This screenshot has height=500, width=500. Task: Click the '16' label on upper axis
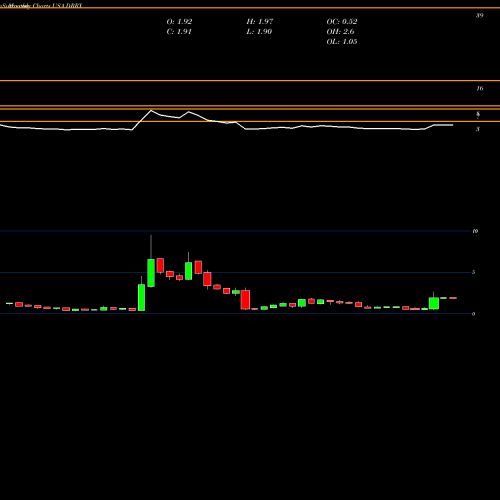[x=479, y=89]
